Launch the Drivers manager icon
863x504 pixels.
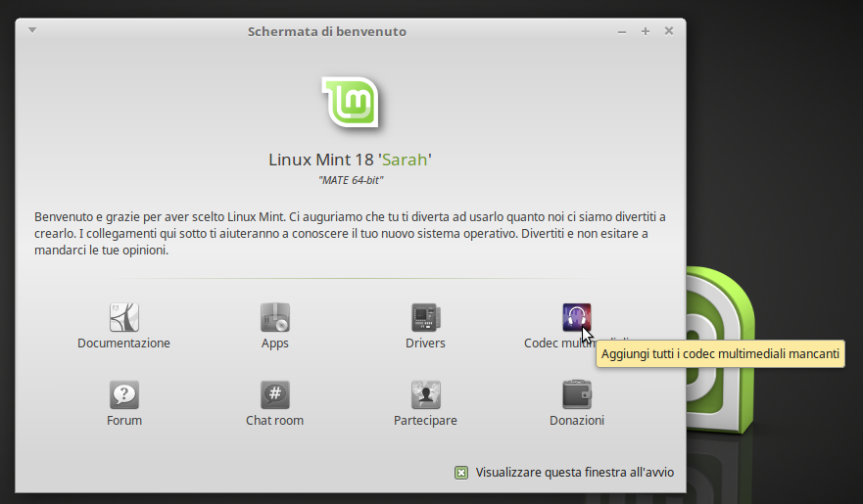[x=425, y=317]
